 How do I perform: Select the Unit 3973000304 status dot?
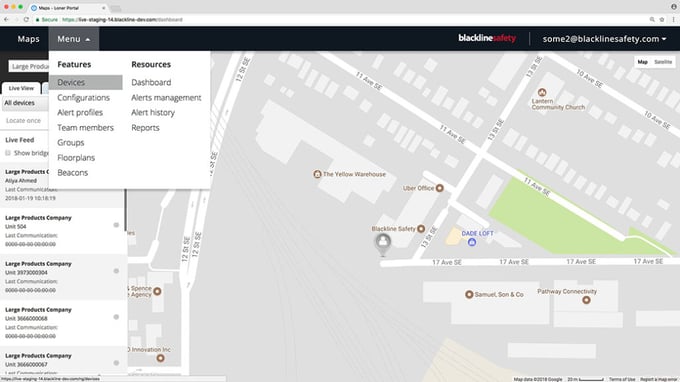pos(116,271)
